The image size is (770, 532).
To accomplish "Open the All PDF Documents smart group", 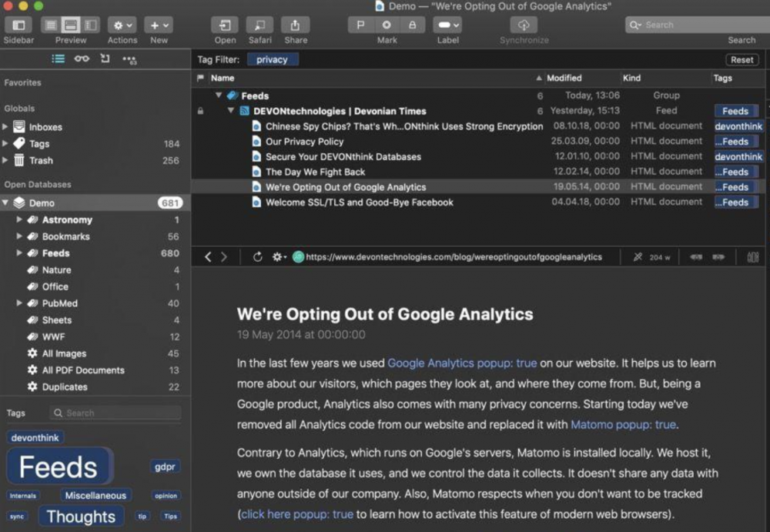I will coord(95,370).
